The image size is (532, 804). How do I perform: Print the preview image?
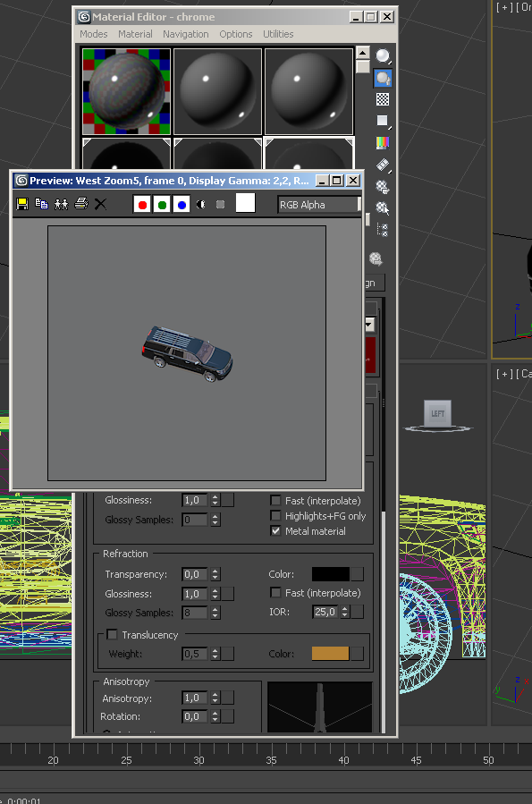click(x=81, y=204)
